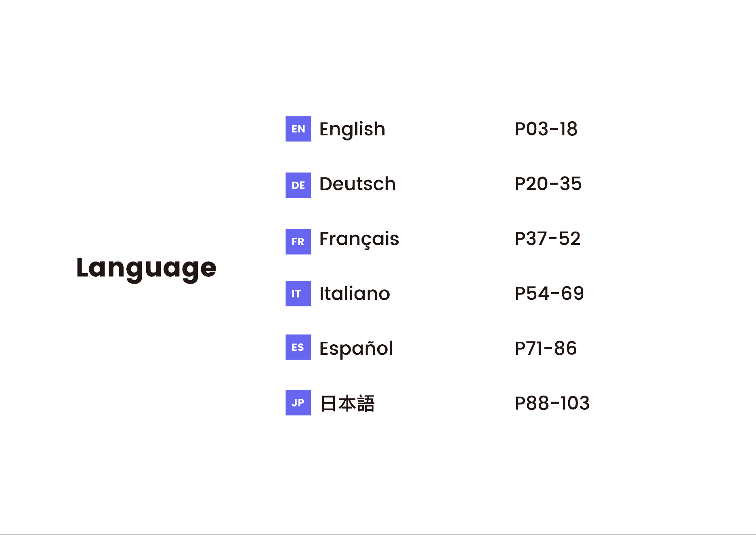
Task: Choose the Italiano language entry
Action: coord(355,293)
